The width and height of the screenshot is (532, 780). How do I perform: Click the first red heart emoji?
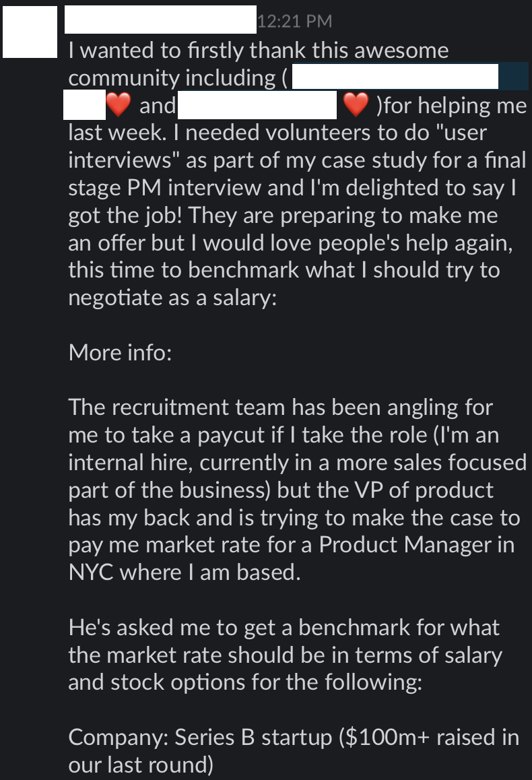(x=119, y=105)
